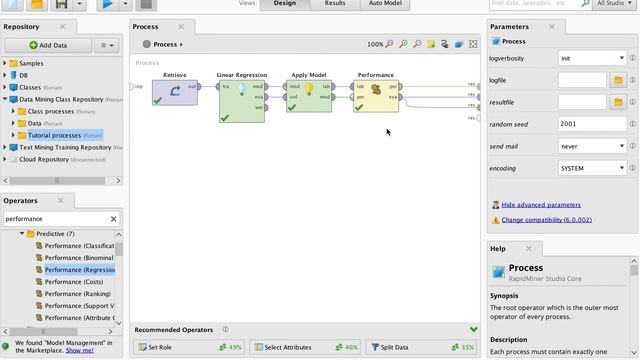Image resolution: width=640 pixels, height=360 pixels.
Task: Add recommended Select Attributes operator
Action: (305, 347)
